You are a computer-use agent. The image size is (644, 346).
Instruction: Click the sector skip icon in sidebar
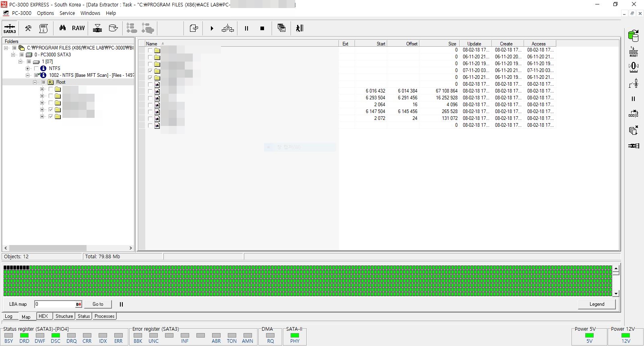tap(634, 114)
